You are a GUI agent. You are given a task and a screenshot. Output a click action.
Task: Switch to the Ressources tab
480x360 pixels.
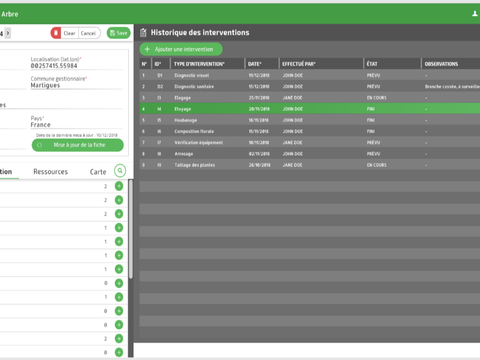click(x=50, y=172)
